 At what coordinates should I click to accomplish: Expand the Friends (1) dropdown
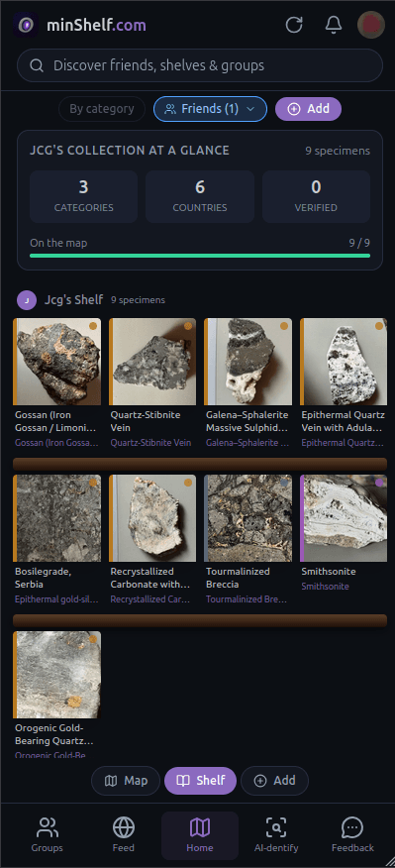(210, 109)
